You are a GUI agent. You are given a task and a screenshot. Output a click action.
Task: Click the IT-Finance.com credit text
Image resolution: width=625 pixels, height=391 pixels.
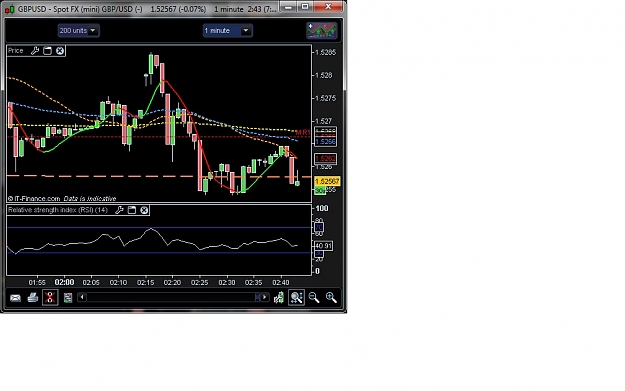click(x=34, y=198)
